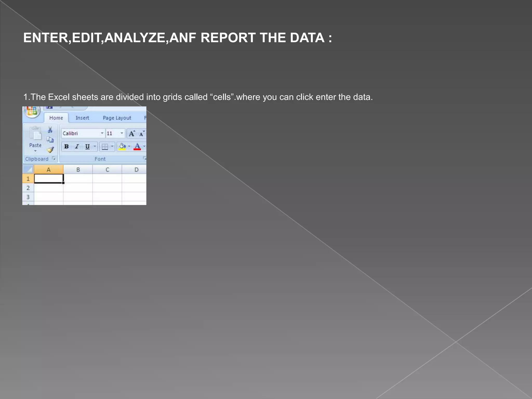Expand the Underline options arrow
Viewport: 532px width, 399px height.
(95, 147)
